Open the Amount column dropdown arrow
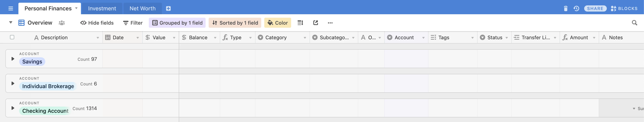The width and height of the screenshot is (644, 122). pos(594,38)
